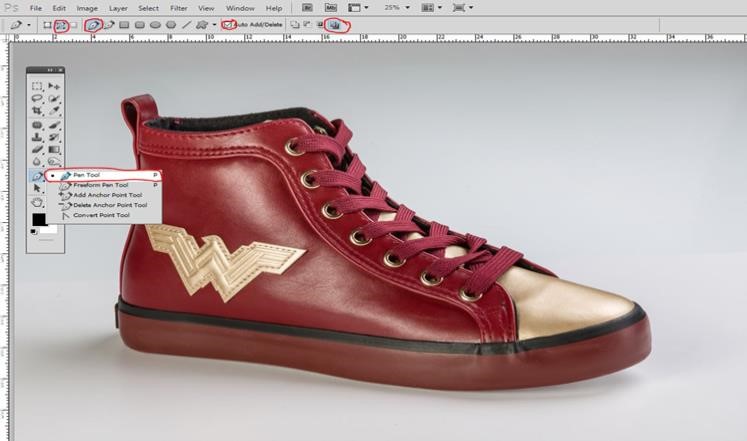Open the Layer menu
Viewport: 747px width, 441px height.
(118, 8)
